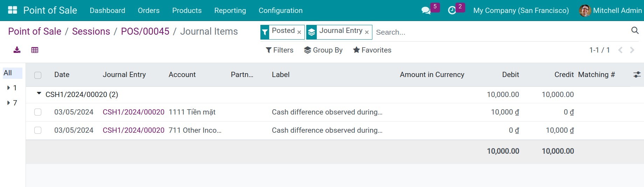
Task: Go to Sessions breadcrumb
Action: (91, 31)
